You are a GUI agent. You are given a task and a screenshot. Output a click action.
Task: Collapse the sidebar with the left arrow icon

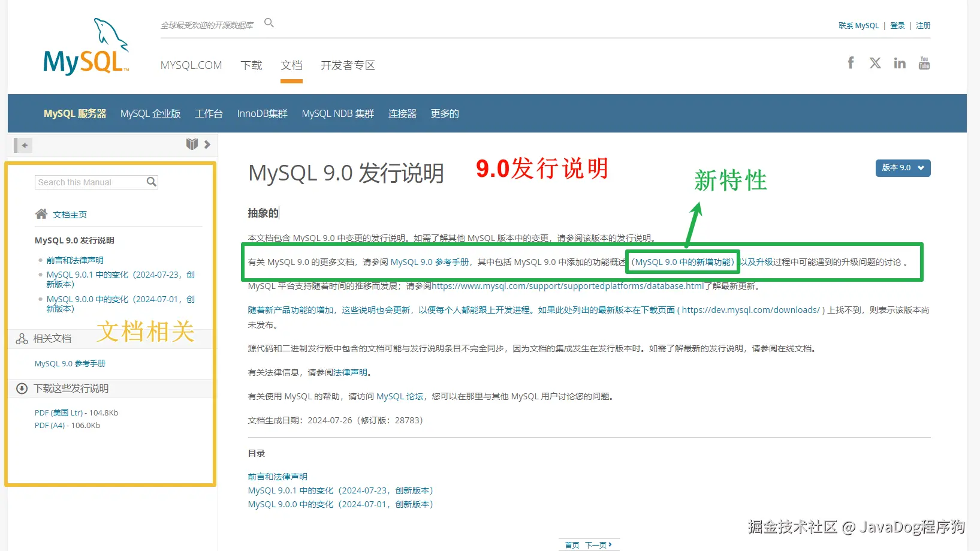tap(23, 145)
